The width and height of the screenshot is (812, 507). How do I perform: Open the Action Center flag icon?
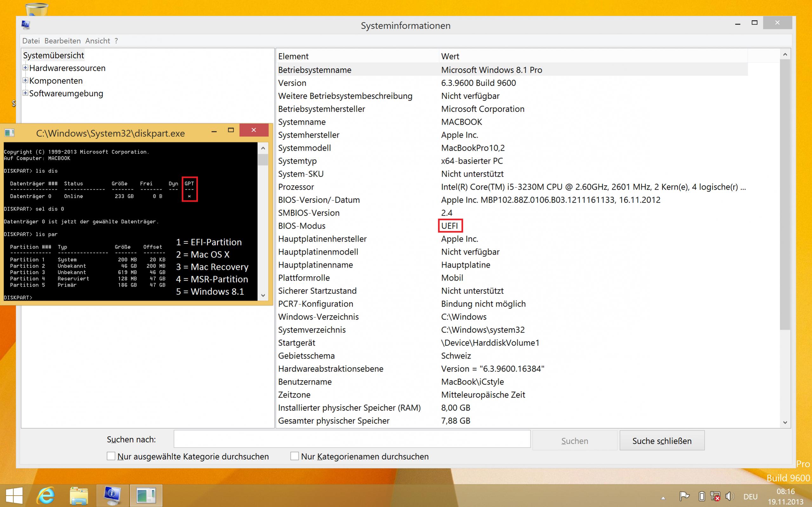point(684,496)
